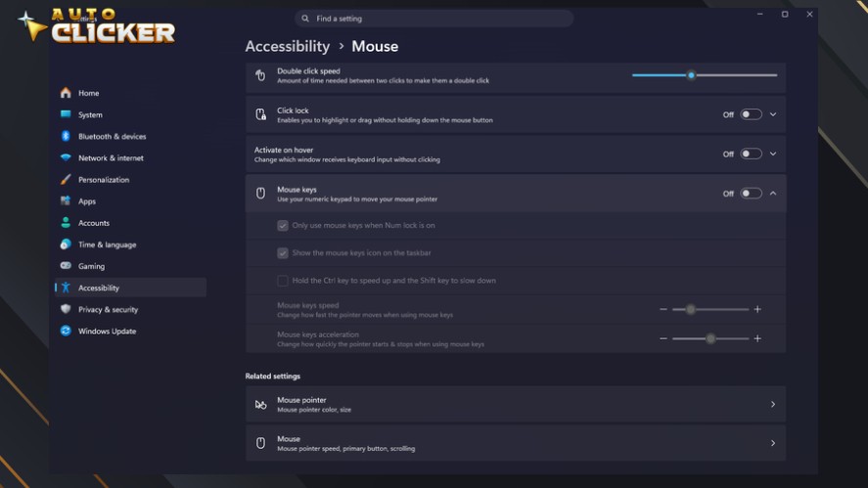Click the Mouse icon in Related settings
868x488 pixels.
(260, 443)
